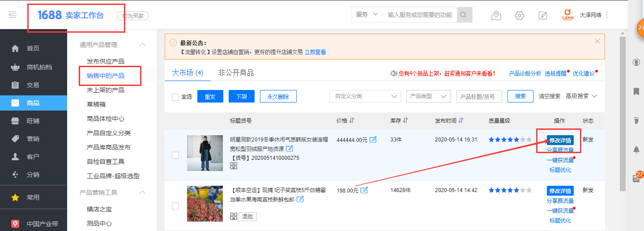This screenshot has width=644, height=231.
Task: Open the account more-options dots
Action: [x=607, y=15]
